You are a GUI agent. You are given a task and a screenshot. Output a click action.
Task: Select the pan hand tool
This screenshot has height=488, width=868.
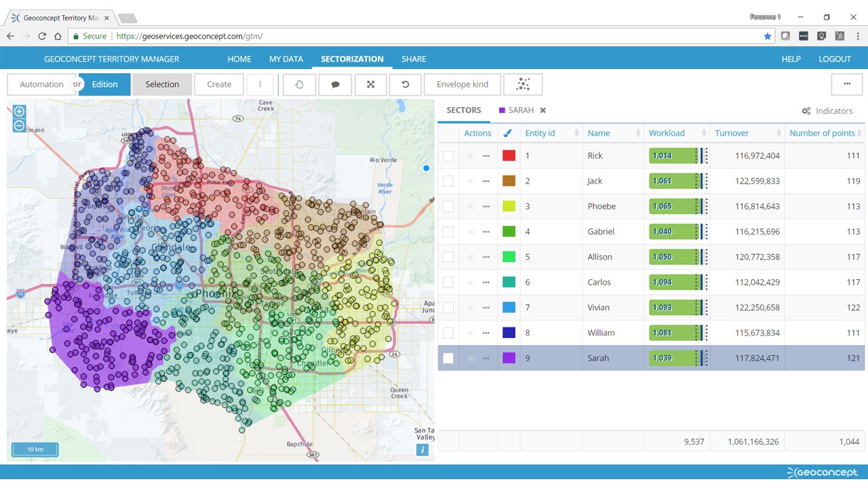point(299,85)
